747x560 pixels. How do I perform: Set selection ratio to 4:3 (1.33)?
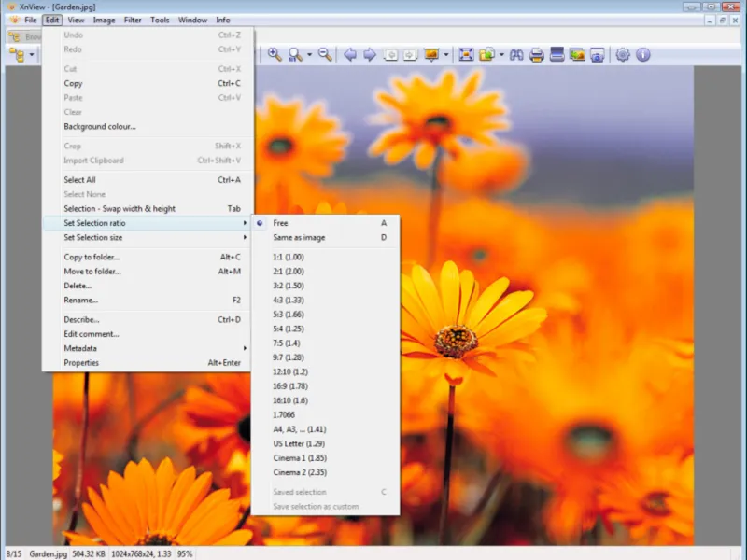click(326, 300)
